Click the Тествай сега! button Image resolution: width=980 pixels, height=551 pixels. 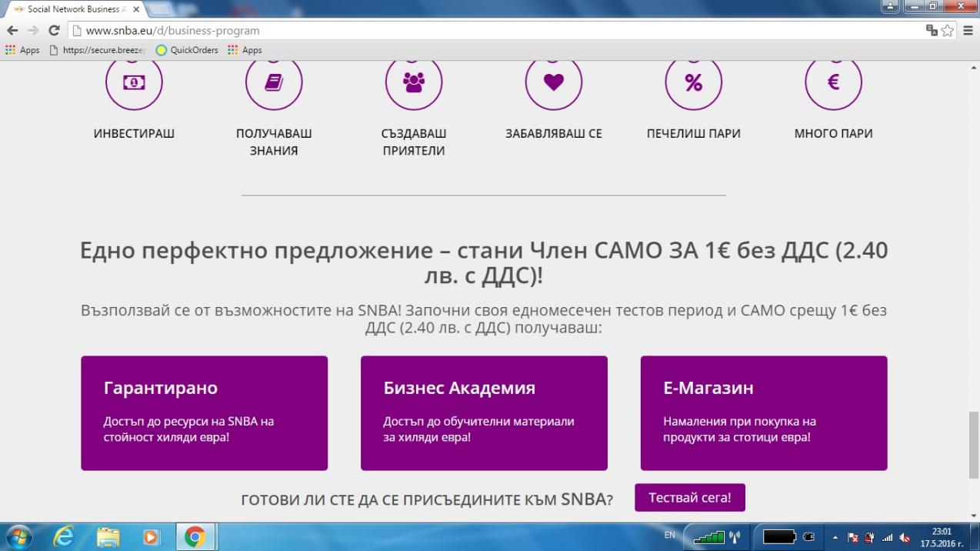click(690, 498)
